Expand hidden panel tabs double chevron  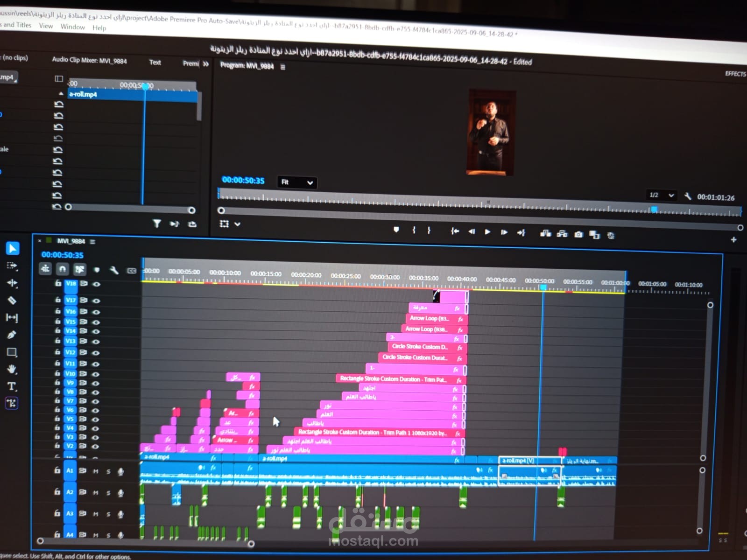tap(206, 64)
